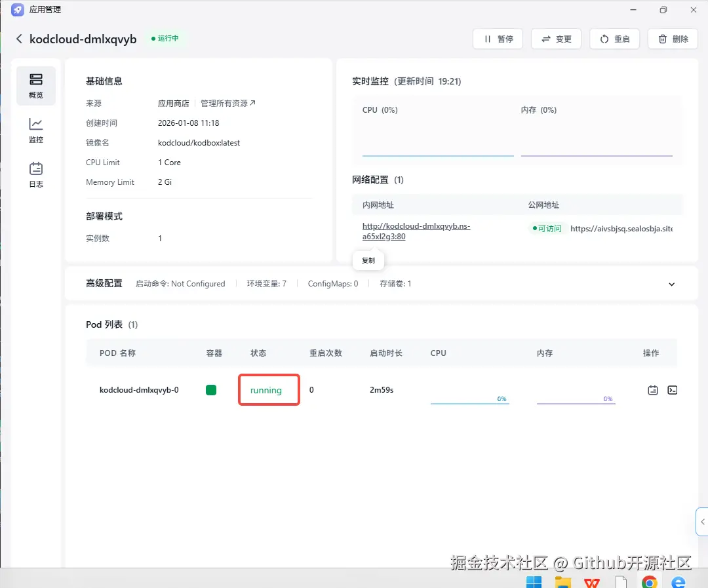Switch to the 监控 monitoring tab
Viewport: 708px width, 588px height.
click(36, 130)
